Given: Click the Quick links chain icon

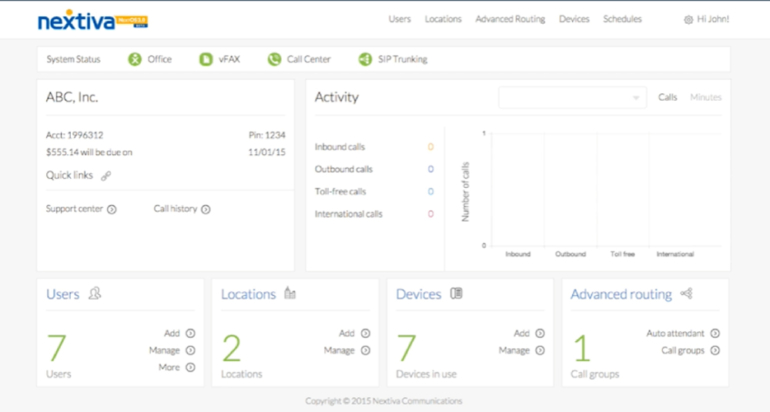Looking at the screenshot, I should point(106,176).
